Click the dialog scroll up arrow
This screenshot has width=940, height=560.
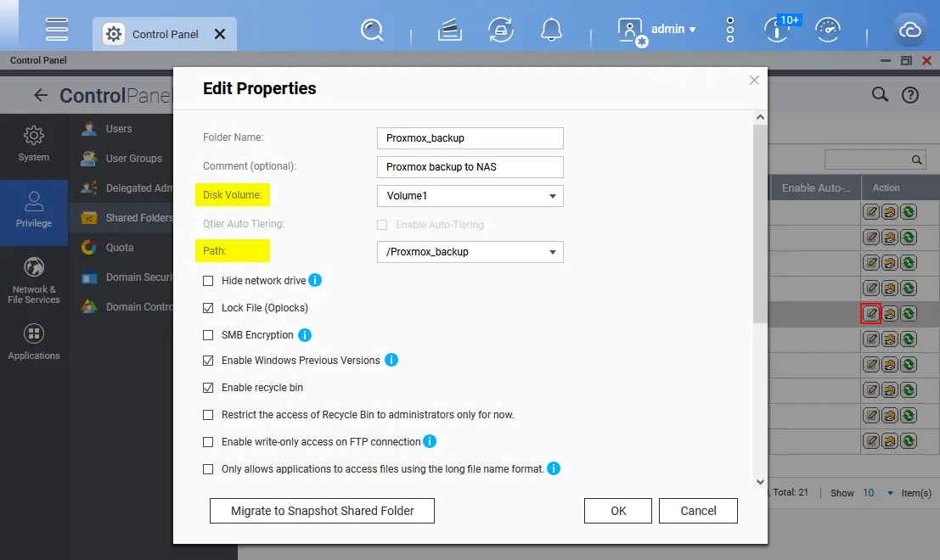[x=760, y=117]
